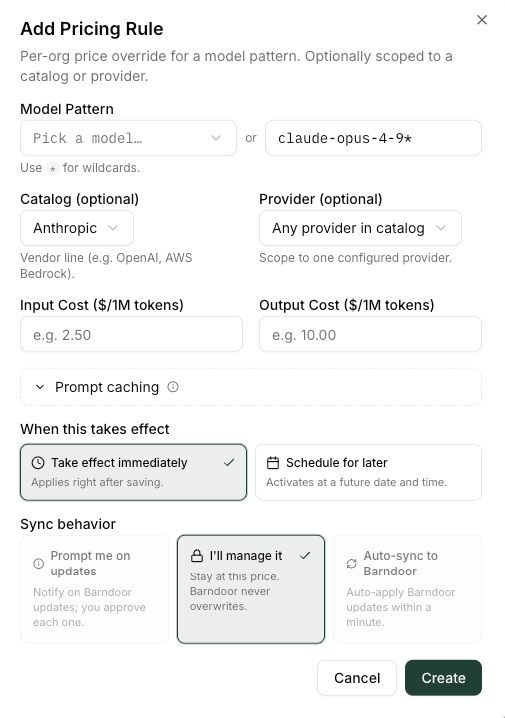Image resolution: width=505 pixels, height=718 pixels.
Task: Close the Add Pricing Rule dialog
Action: pos(482,20)
